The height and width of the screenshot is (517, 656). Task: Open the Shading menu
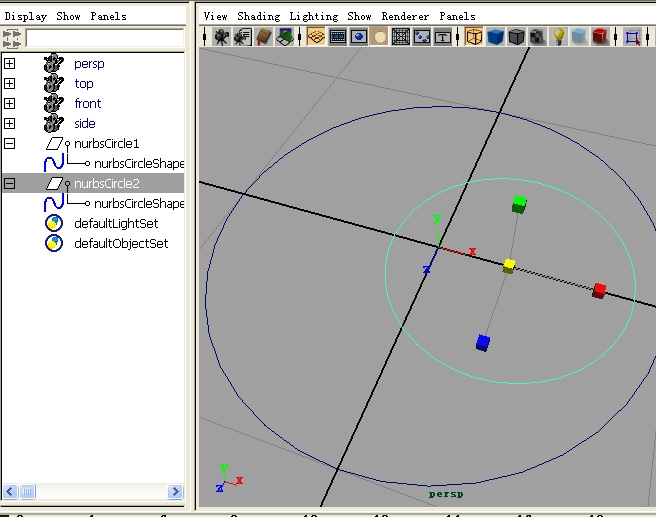pos(259,17)
